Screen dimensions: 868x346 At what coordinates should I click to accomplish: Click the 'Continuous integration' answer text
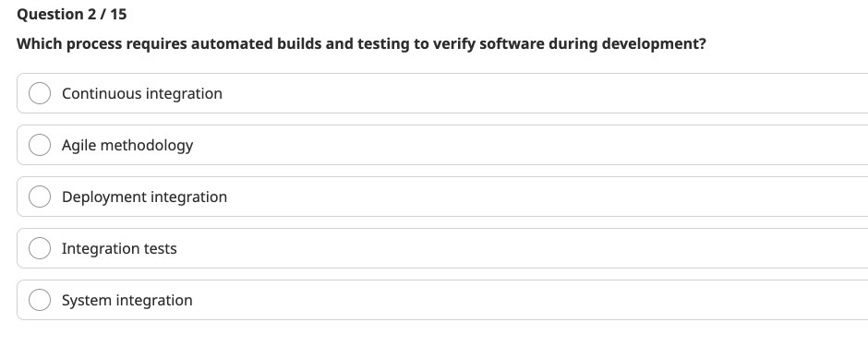(141, 93)
